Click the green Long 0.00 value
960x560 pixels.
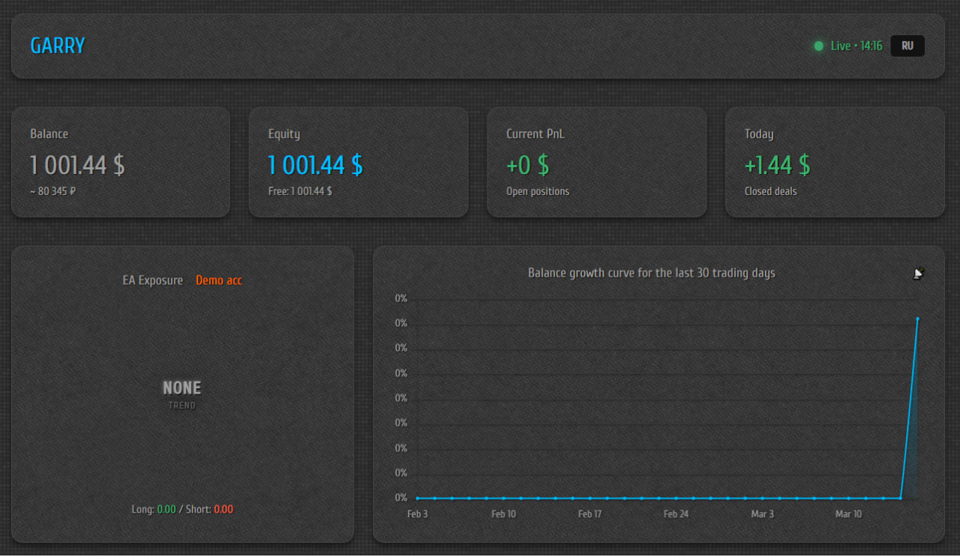166,510
